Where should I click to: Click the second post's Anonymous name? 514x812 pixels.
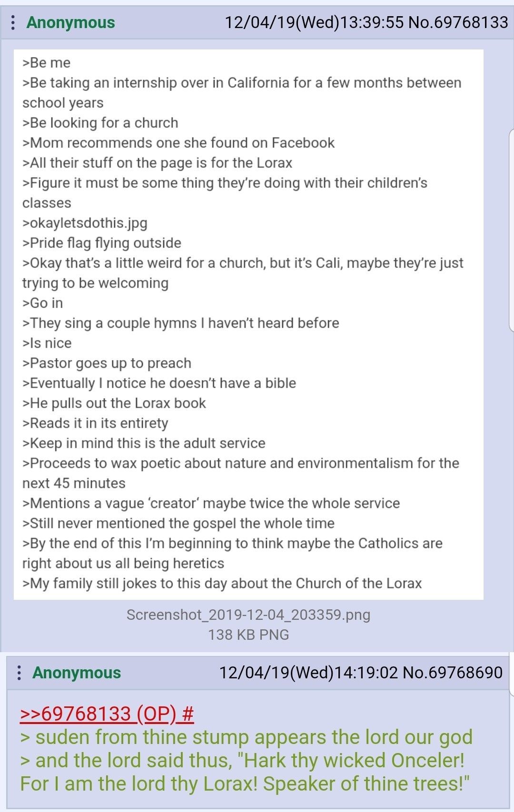coord(77,672)
